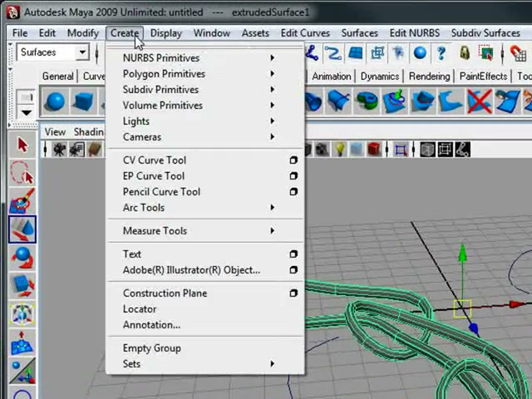Select Locator in the Create menu

(x=140, y=309)
